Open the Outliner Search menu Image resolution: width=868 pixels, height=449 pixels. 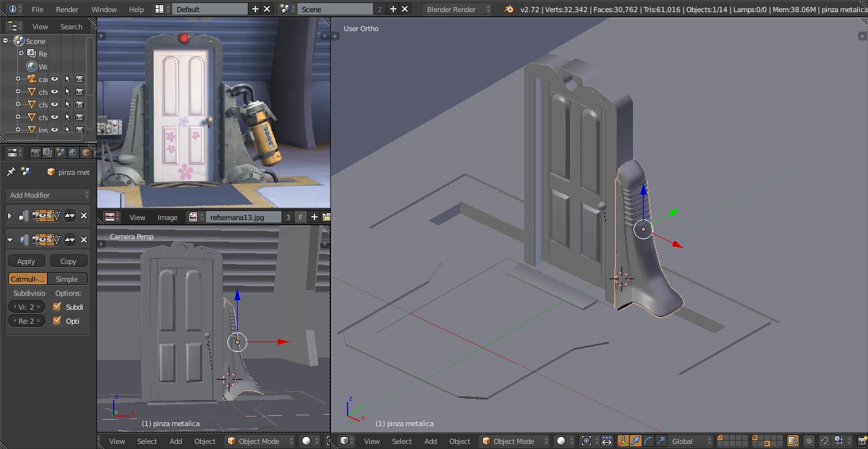[x=71, y=27]
